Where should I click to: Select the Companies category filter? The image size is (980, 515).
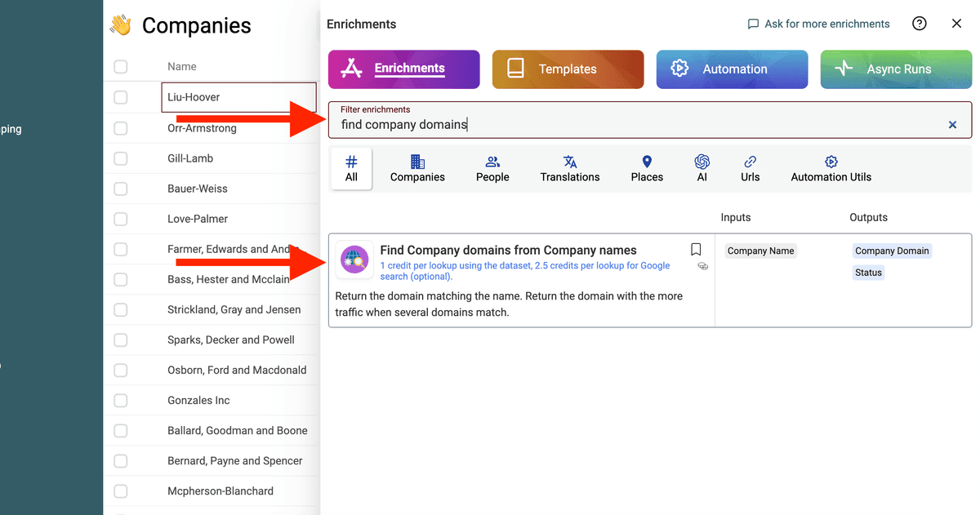[417, 169]
